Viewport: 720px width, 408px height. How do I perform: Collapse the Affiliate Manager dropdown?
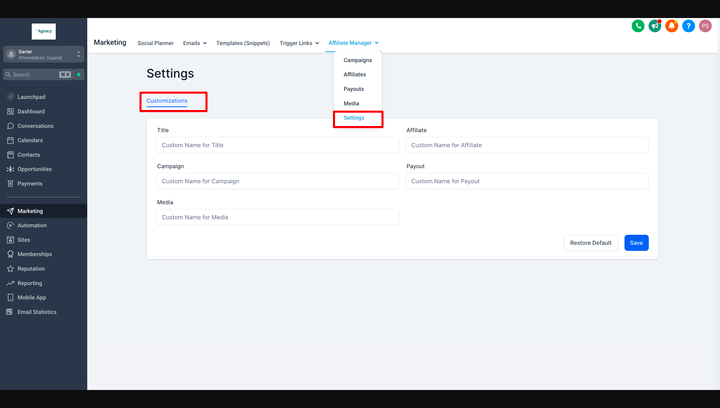(353, 43)
